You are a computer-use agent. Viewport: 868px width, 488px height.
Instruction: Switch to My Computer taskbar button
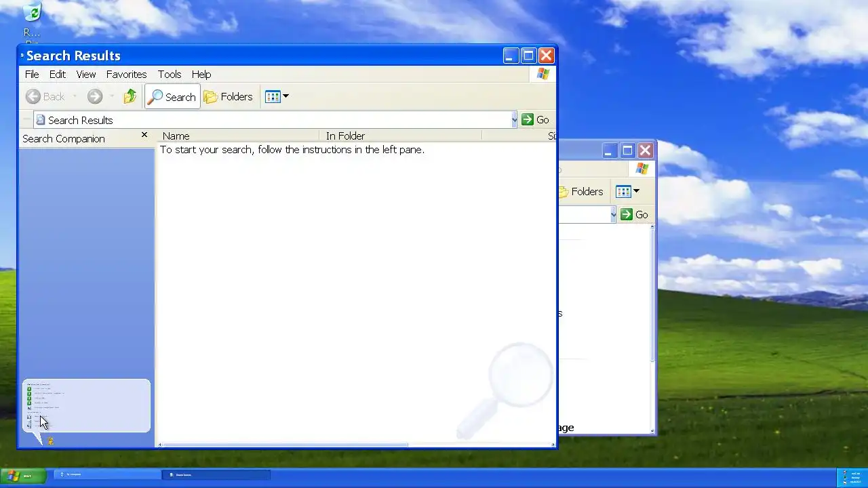(108, 475)
